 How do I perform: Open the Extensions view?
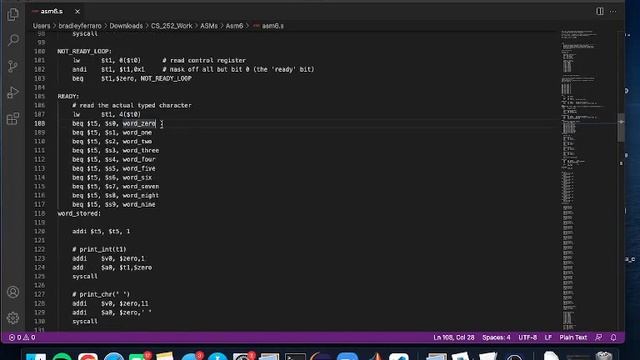pos(13,119)
